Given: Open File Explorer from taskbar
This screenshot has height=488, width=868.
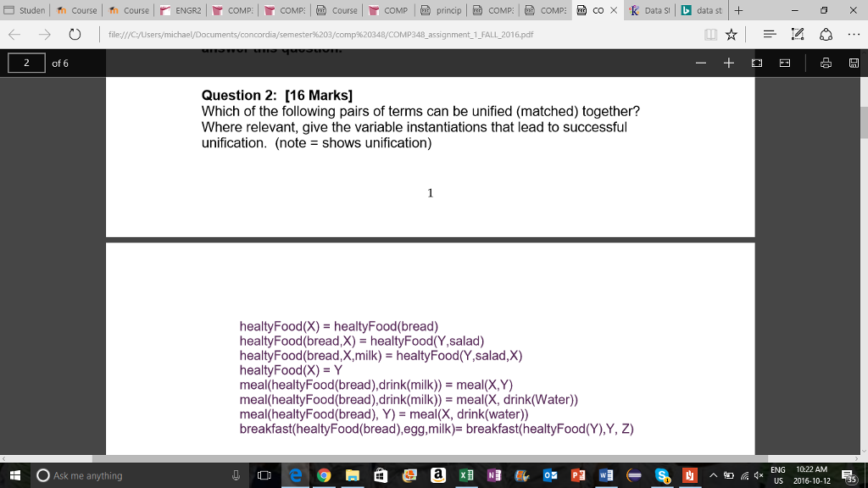Looking at the screenshot, I should [352, 475].
